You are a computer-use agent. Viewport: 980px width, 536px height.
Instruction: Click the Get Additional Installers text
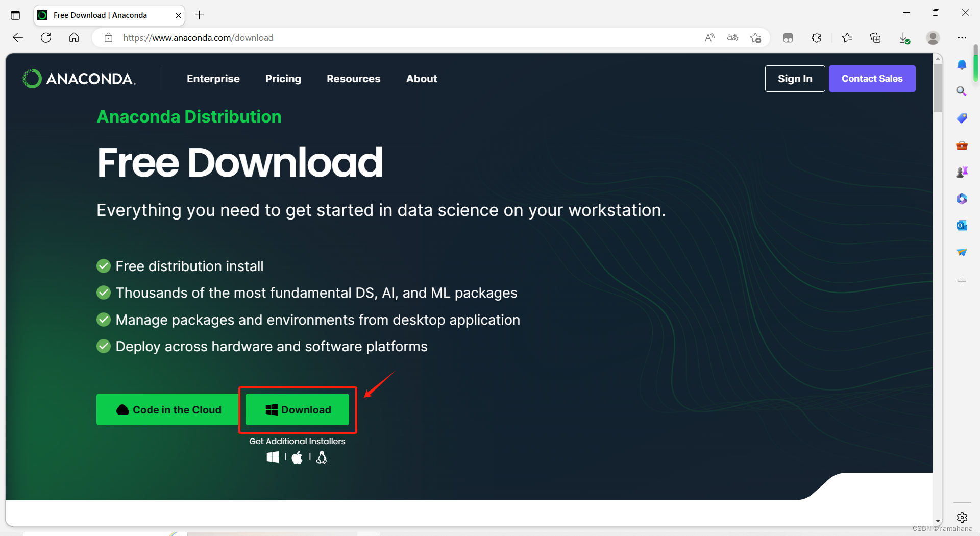click(297, 441)
